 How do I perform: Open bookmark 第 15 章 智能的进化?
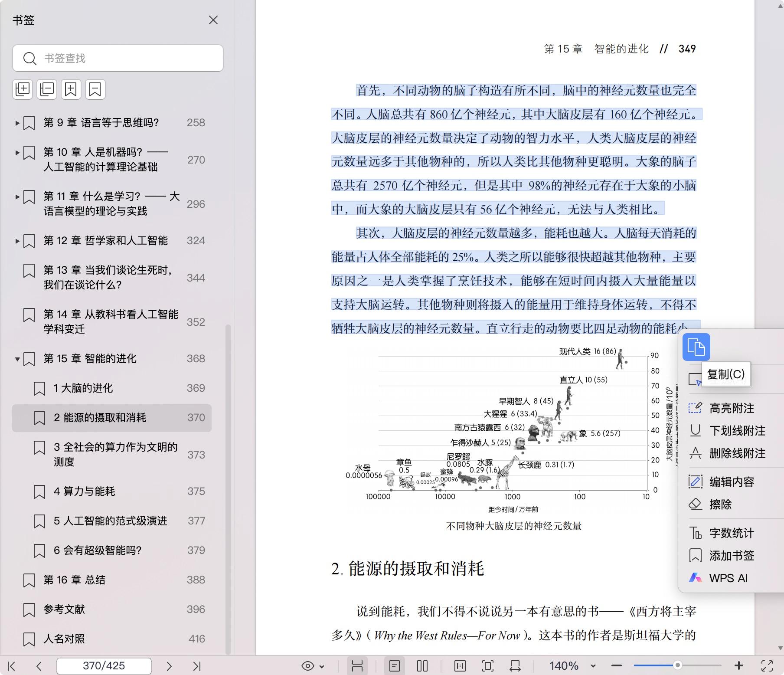pyautogui.click(x=90, y=359)
